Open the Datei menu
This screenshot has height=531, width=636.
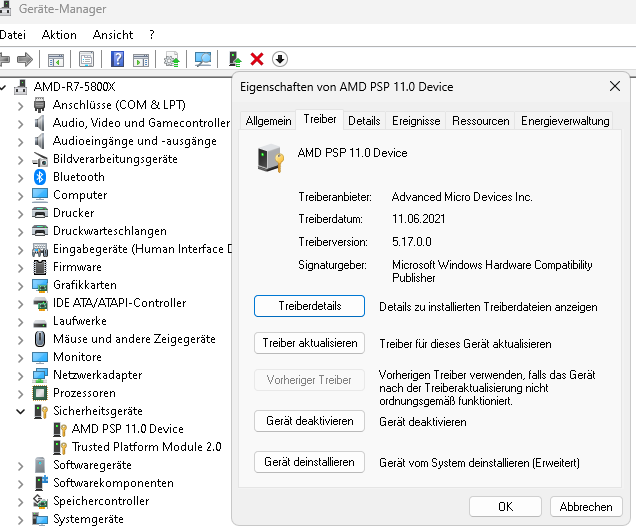13,35
